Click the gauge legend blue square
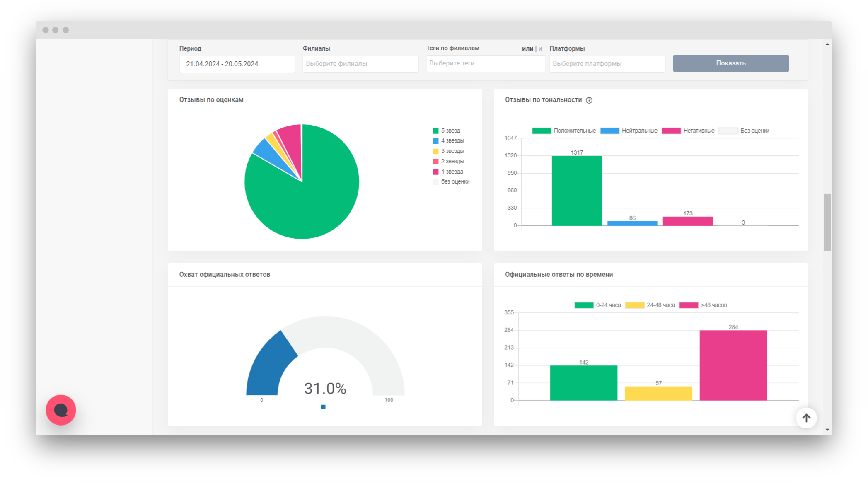Image resolution: width=868 pixels, height=486 pixels. (323, 407)
